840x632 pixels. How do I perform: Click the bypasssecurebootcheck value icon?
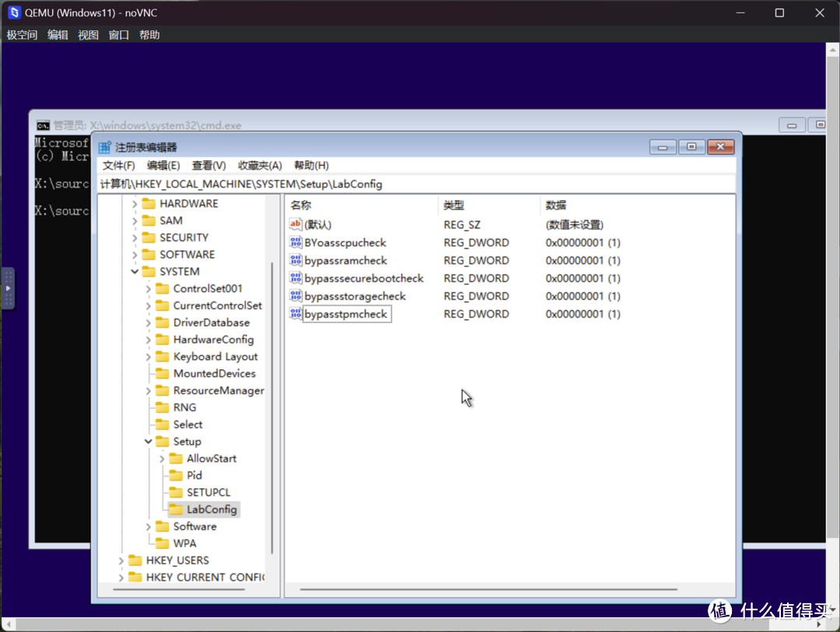296,278
